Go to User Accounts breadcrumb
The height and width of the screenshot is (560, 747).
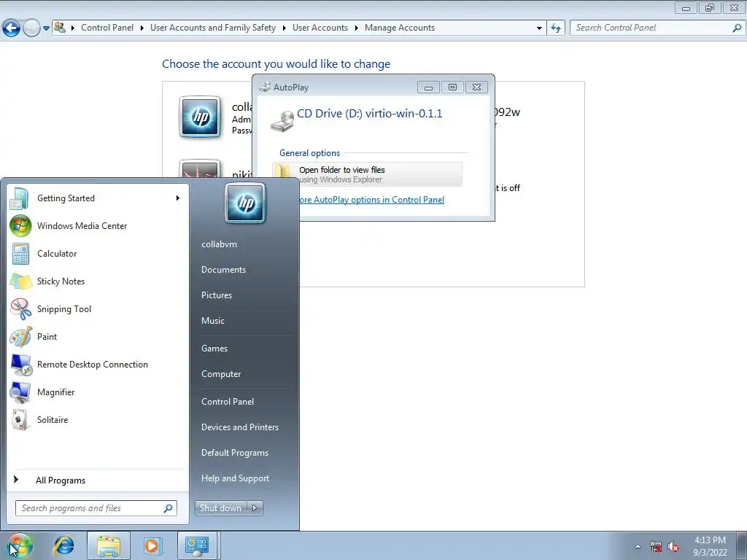click(x=320, y=28)
